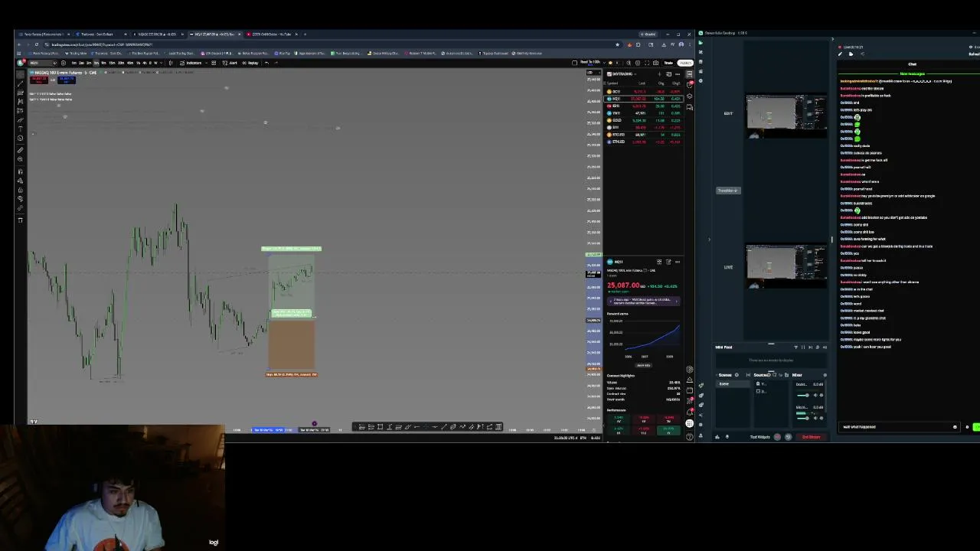Toggle lock all drawings icon
Image resolution: width=980 pixels, height=551 pixels.
pos(21,190)
